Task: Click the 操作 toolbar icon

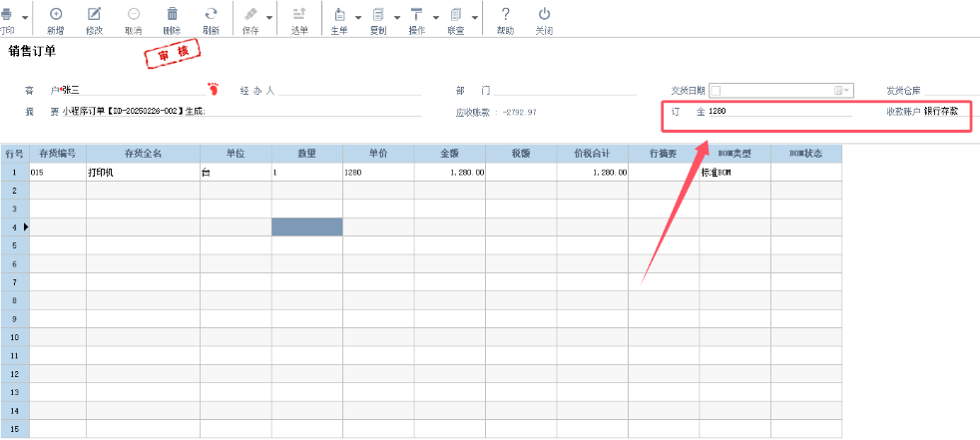Action: tap(417, 14)
